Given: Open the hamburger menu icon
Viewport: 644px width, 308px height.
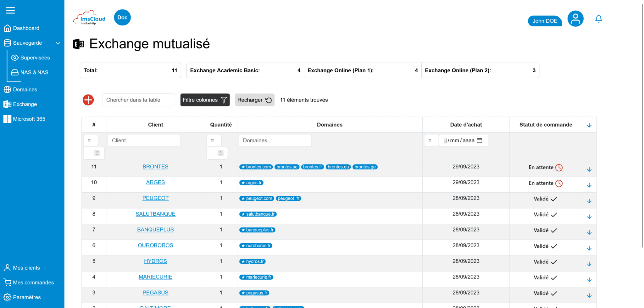Looking at the screenshot, I should [10, 10].
